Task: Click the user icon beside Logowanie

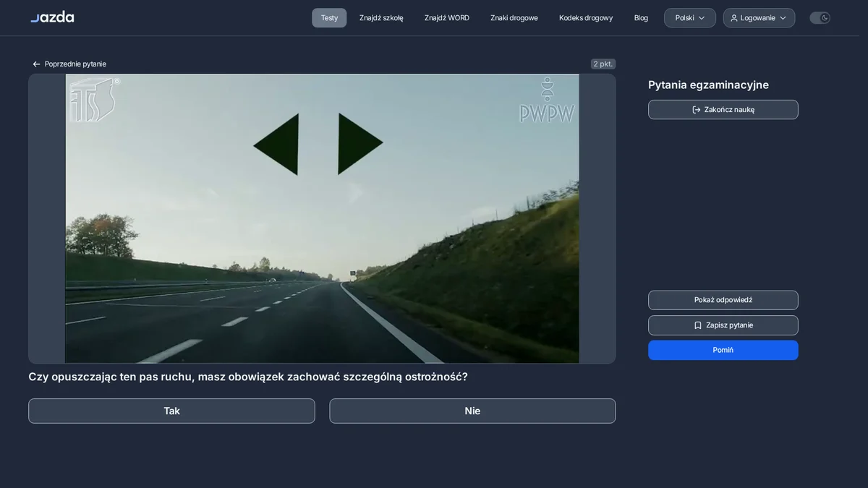Action: click(x=734, y=18)
